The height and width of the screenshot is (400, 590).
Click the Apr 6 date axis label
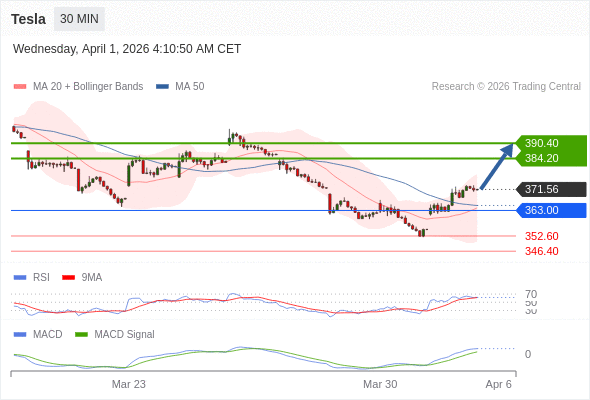click(499, 384)
